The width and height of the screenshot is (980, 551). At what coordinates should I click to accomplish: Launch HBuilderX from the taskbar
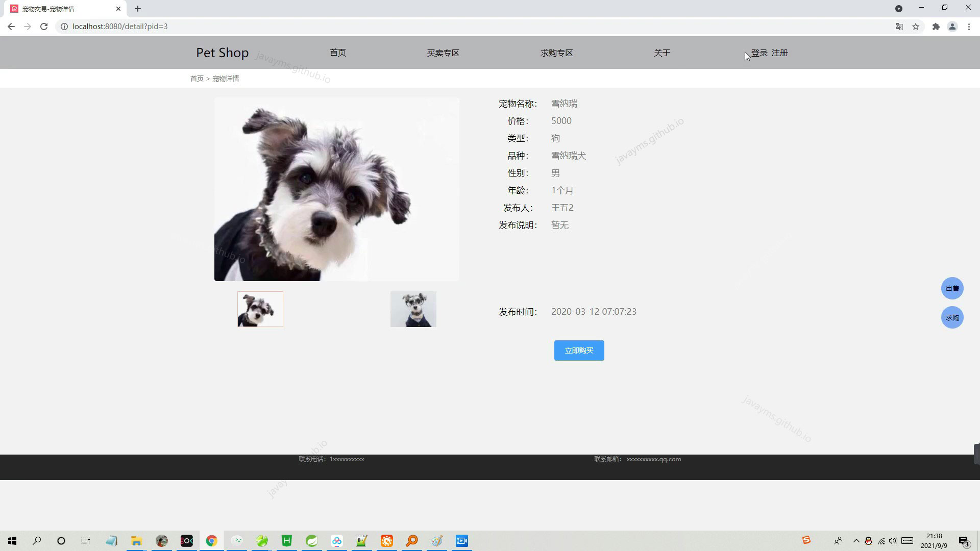pyautogui.click(x=286, y=541)
